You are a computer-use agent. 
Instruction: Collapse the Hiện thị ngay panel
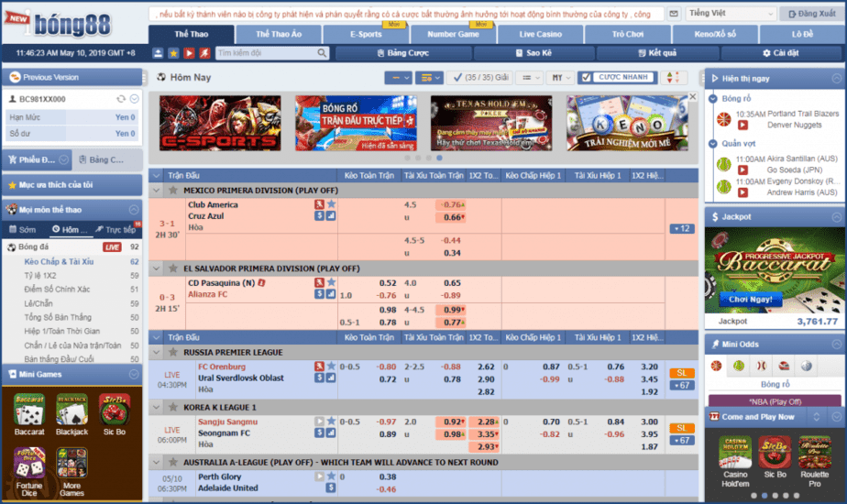[836, 78]
